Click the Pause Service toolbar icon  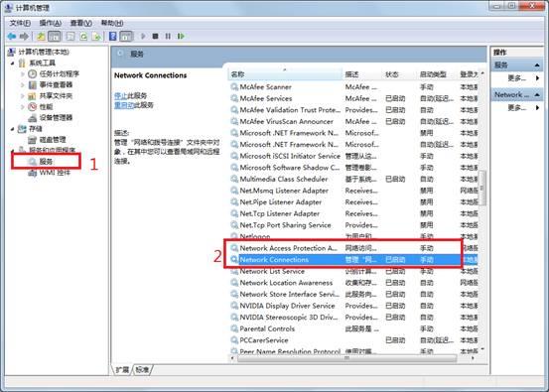(168, 36)
